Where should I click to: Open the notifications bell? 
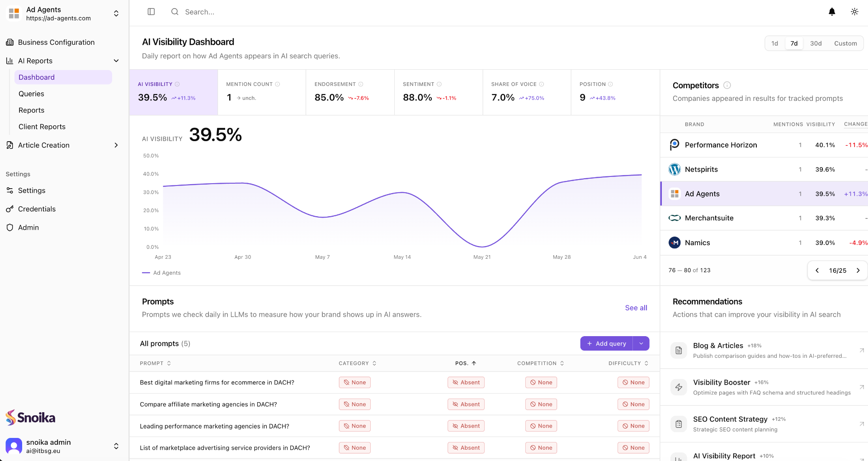(832, 12)
